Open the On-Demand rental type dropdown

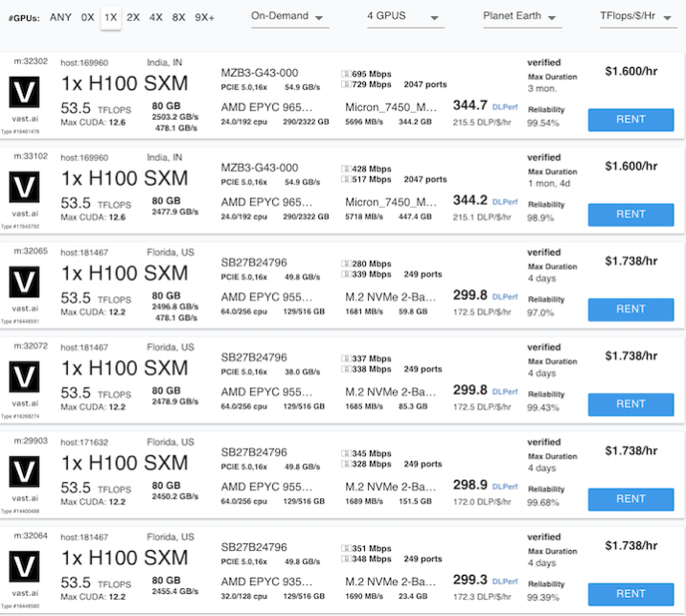289,16
